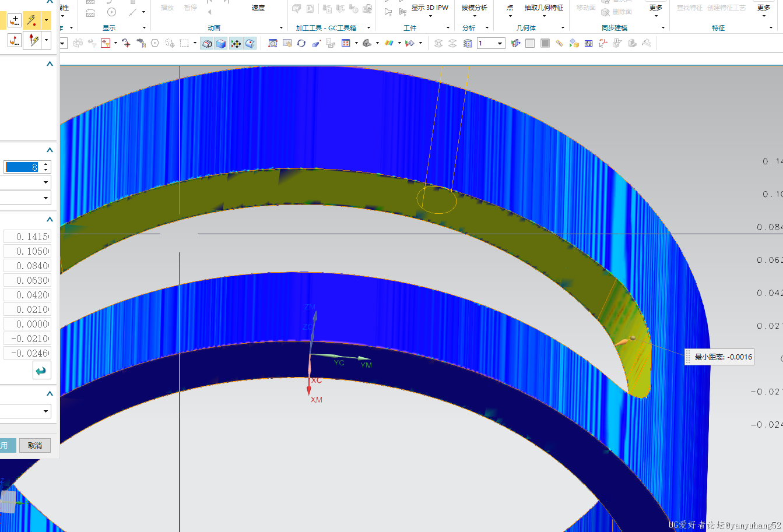Viewport: 783px width, 532px height.
Task: Click the -0.0246 legend value field
Action: (x=27, y=353)
